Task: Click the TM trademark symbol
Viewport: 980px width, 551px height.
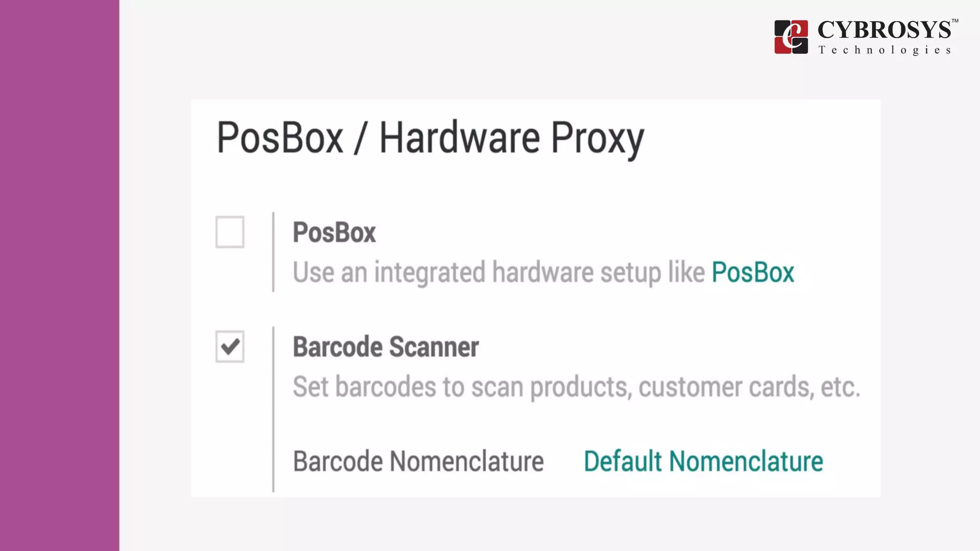Action: [955, 21]
